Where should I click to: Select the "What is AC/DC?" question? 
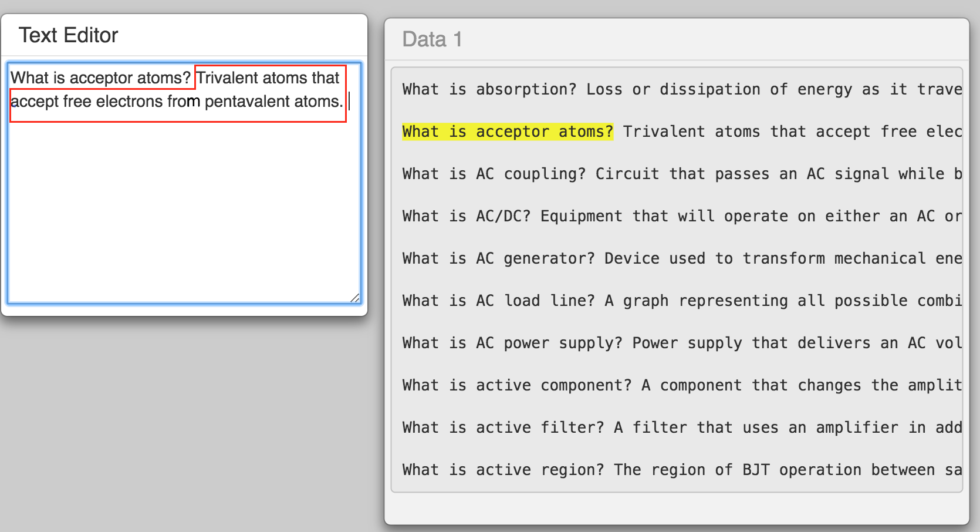click(466, 216)
